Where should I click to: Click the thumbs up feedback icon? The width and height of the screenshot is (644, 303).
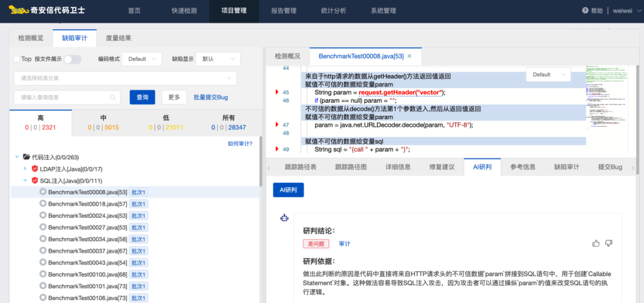tap(596, 243)
